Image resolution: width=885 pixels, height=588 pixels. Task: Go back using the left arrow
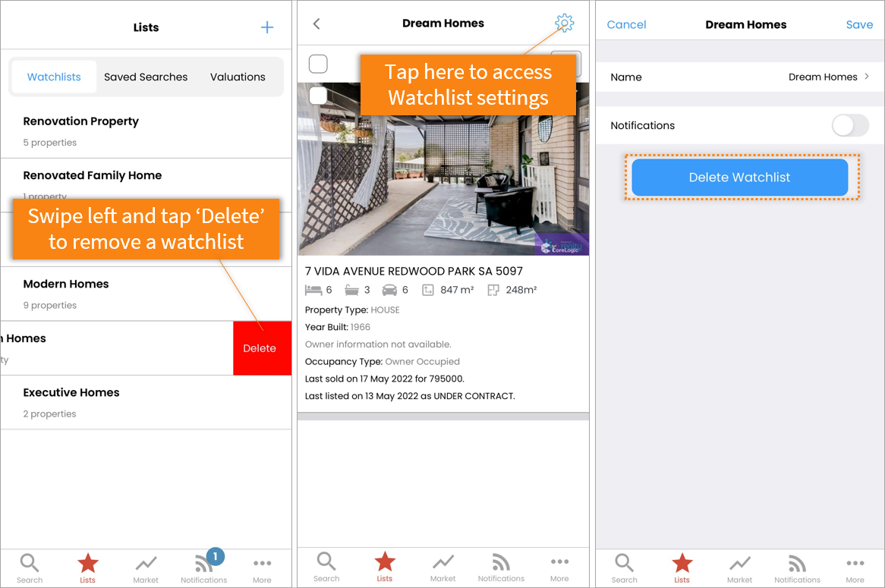317,24
